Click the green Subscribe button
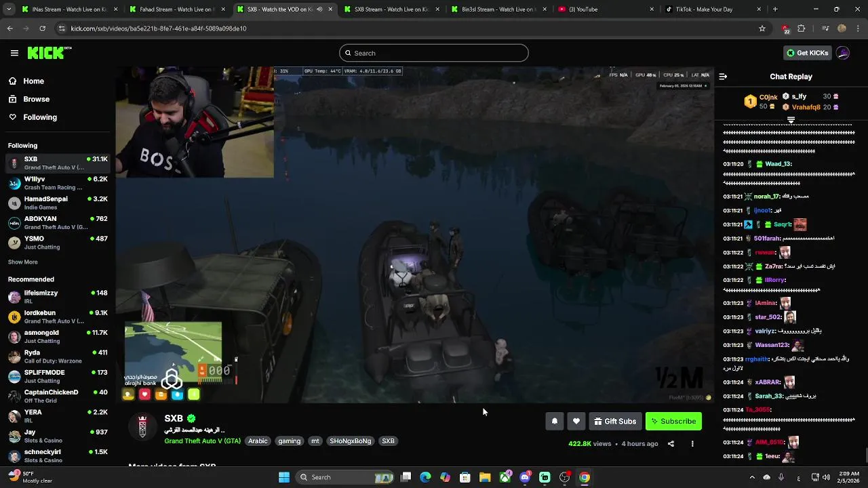Screen dimensions: 868x488 pyautogui.click(x=673, y=421)
